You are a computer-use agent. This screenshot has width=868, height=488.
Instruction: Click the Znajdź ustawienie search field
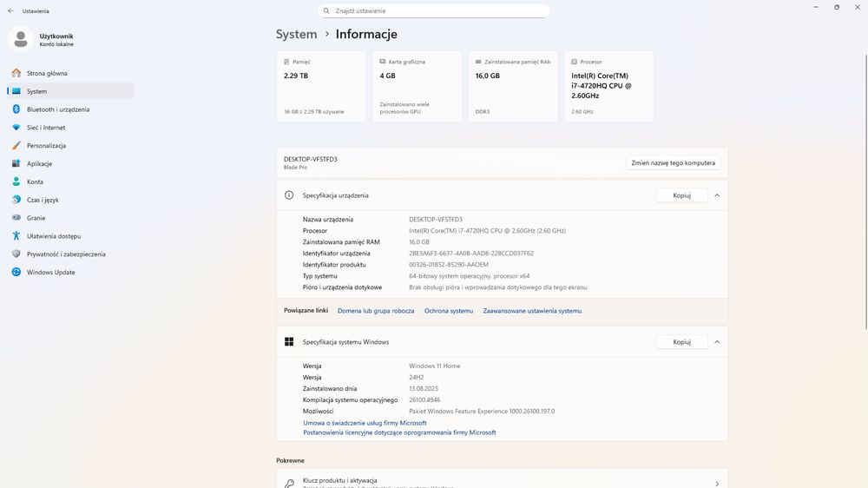pyautogui.click(x=434, y=11)
